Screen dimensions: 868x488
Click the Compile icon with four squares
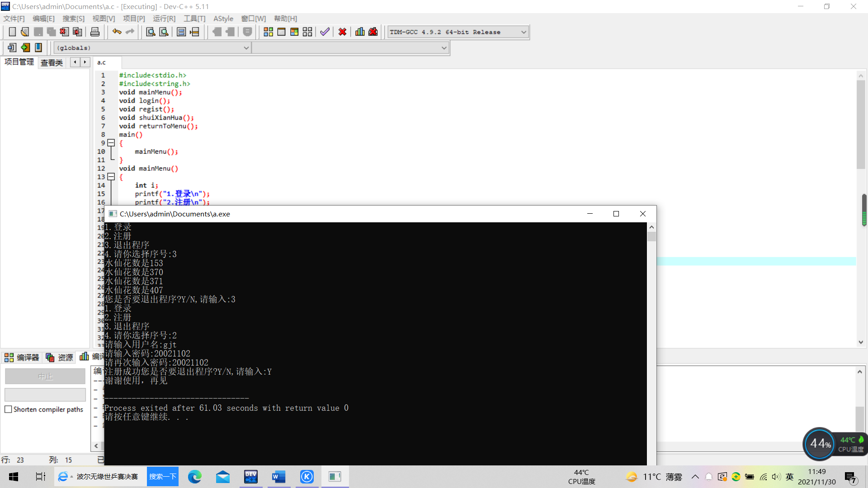268,32
